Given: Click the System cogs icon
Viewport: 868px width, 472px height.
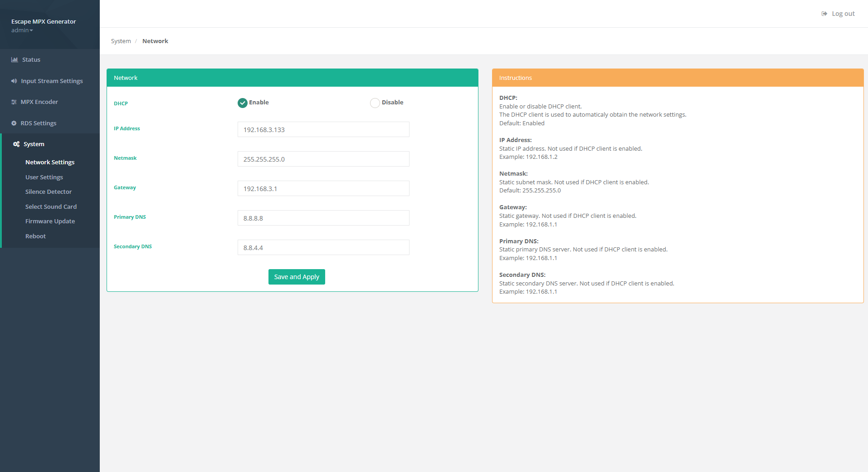Looking at the screenshot, I should click(x=16, y=144).
